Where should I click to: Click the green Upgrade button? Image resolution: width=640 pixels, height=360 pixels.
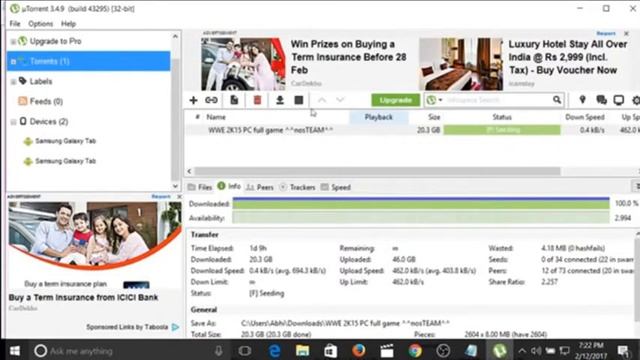pos(396,100)
